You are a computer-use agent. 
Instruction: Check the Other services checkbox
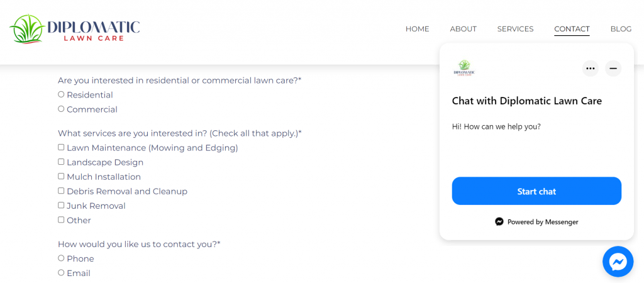[61, 219]
